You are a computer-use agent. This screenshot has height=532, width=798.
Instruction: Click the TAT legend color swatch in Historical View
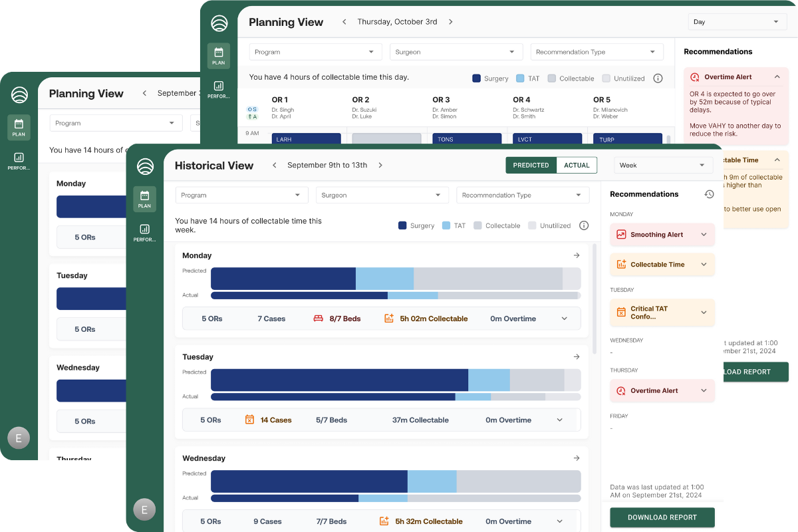coord(446,225)
